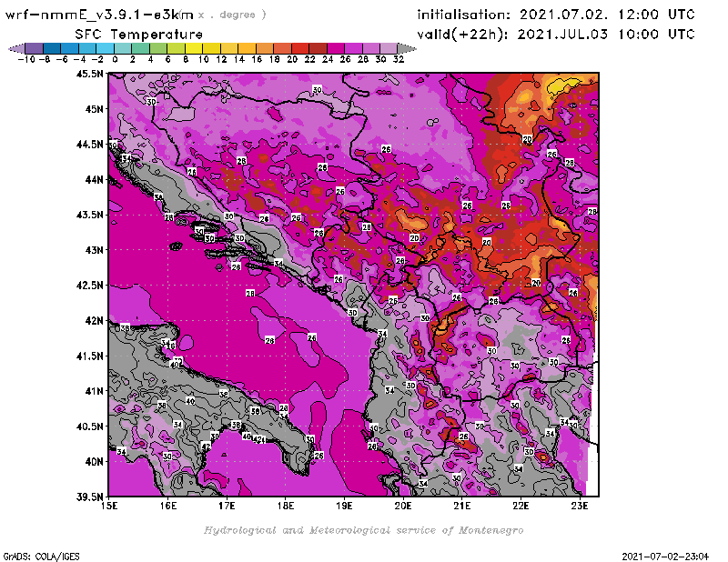Viewport: 728px width, 562px height.
Task: Click the legend value '24'
Action: point(328,59)
